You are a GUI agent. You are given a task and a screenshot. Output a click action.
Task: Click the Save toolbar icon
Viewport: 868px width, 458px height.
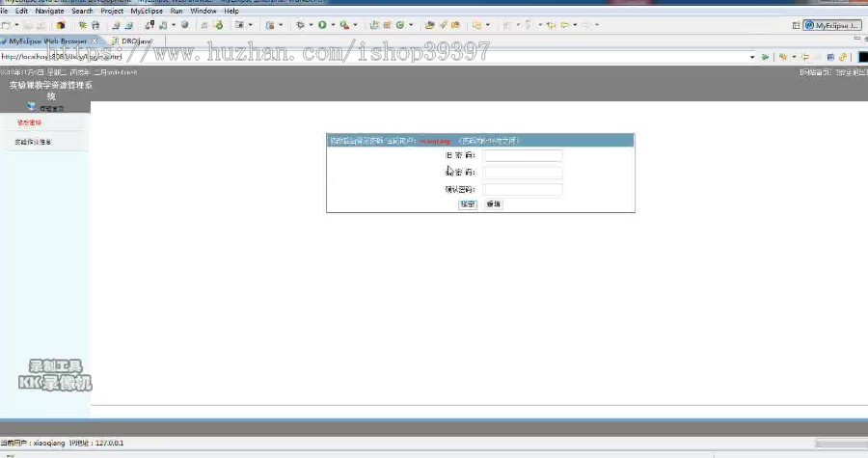click(28, 25)
